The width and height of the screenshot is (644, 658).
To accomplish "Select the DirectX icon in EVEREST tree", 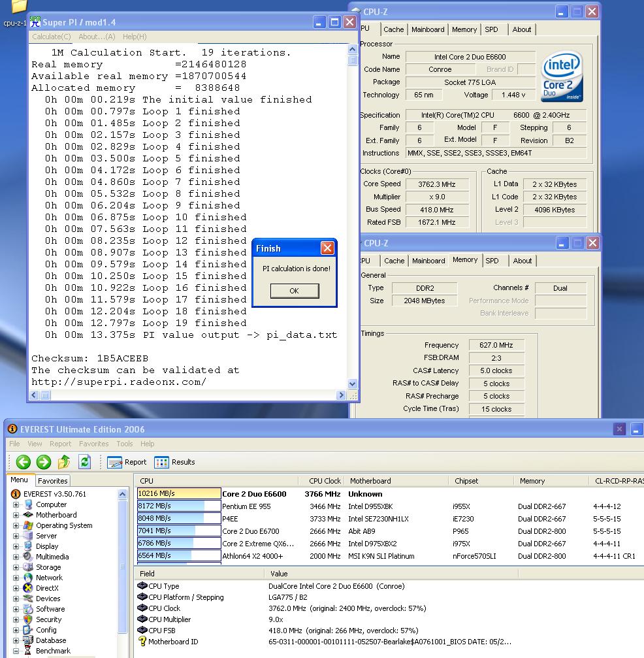I will click(28, 588).
